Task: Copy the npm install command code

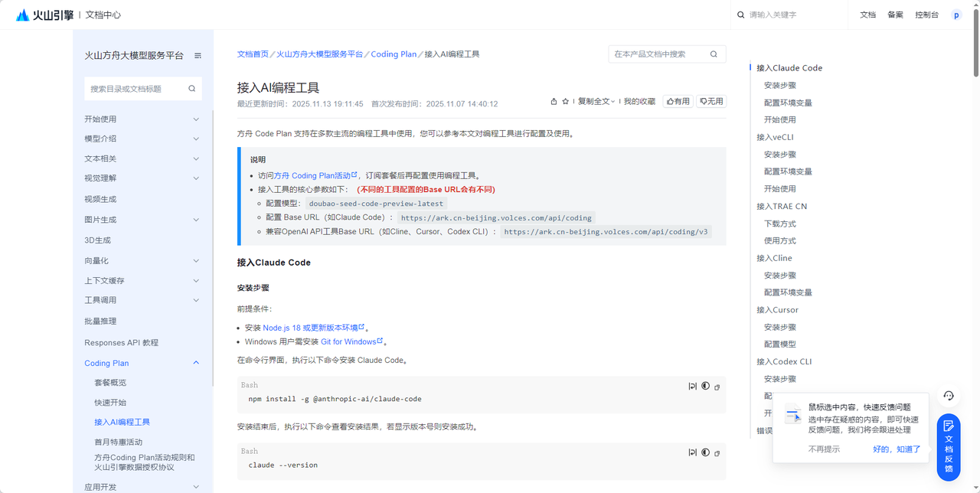Action: click(717, 387)
